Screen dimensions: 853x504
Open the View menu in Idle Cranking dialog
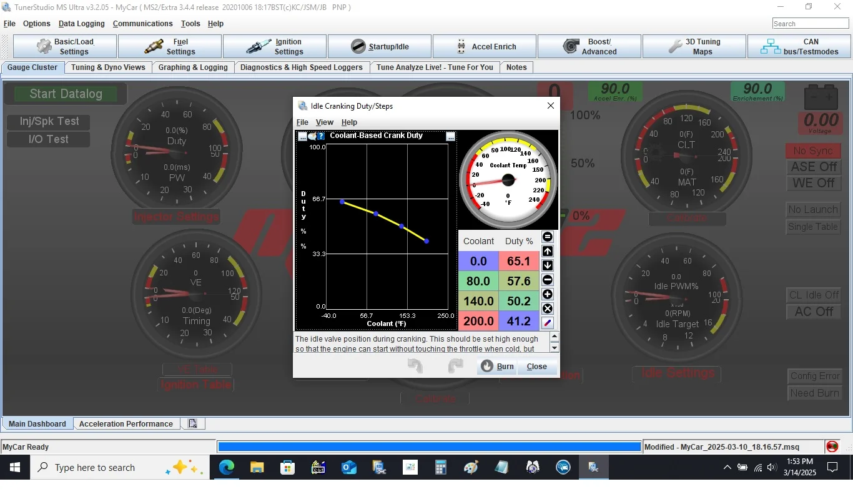click(325, 122)
